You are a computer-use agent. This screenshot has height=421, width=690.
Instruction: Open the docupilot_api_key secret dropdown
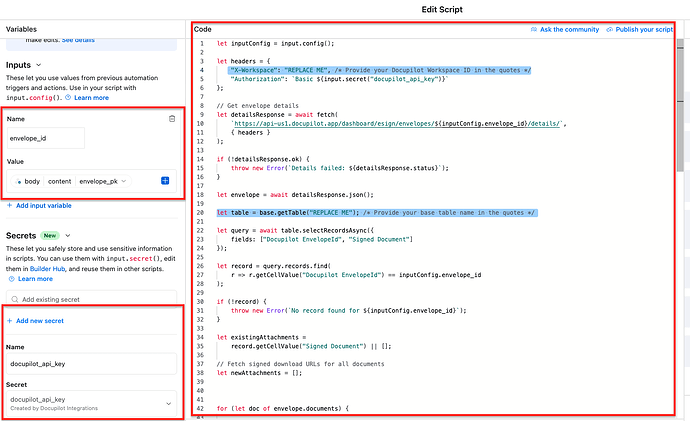click(169, 403)
